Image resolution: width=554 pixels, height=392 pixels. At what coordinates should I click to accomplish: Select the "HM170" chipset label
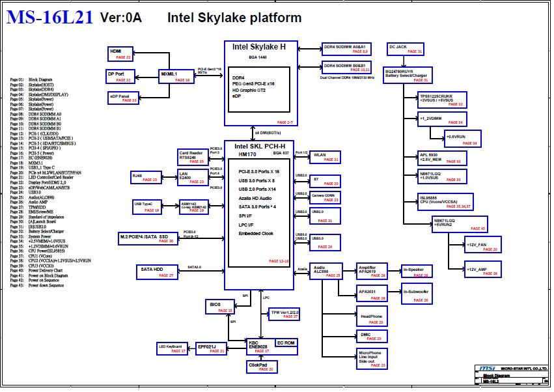click(x=247, y=154)
